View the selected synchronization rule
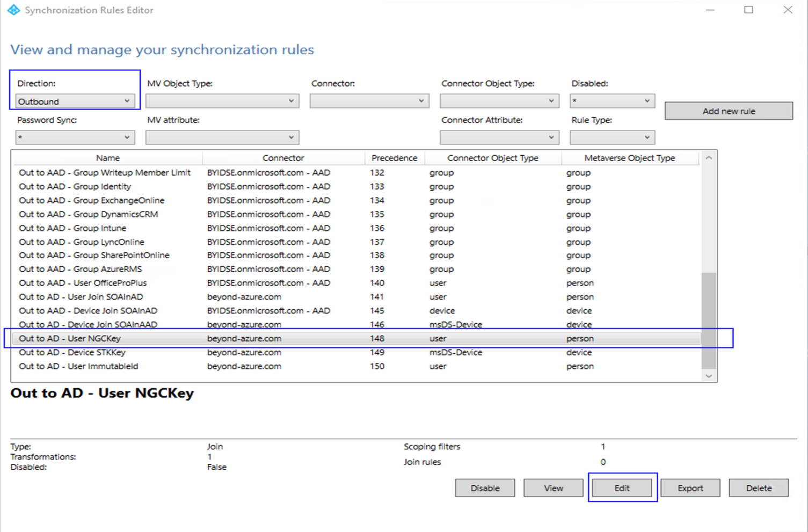The width and height of the screenshot is (808, 532). click(x=553, y=487)
